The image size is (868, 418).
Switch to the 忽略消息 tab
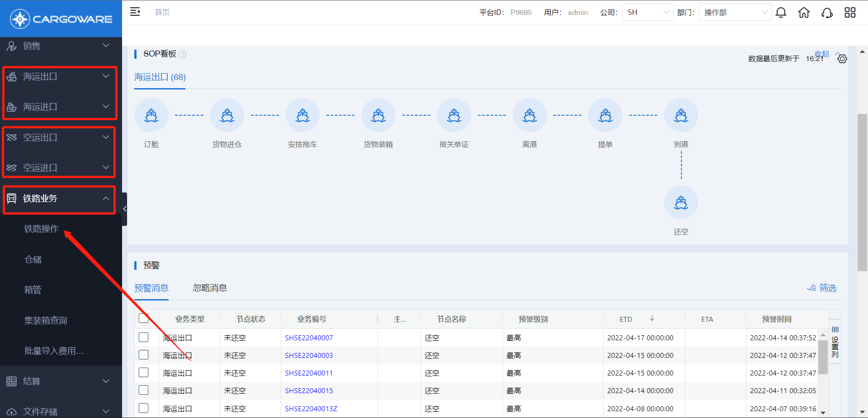click(210, 288)
